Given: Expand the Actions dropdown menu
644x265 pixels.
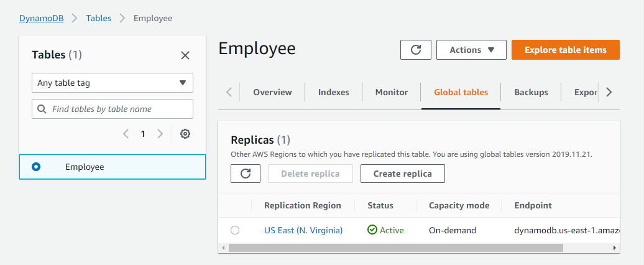Looking at the screenshot, I should (x=471, y=50).
